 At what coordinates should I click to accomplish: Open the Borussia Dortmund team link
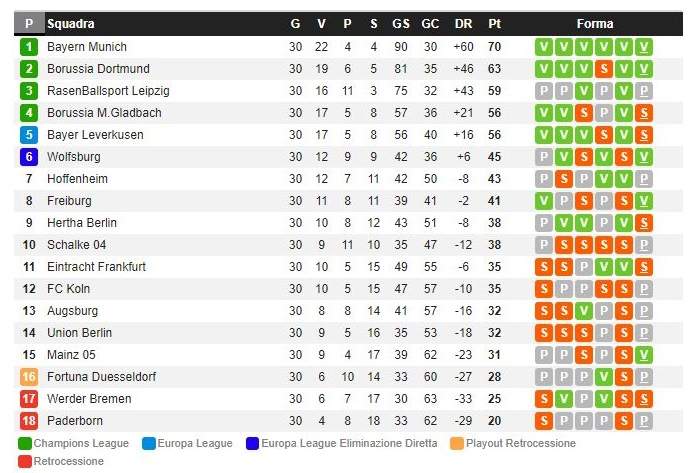pyautogui.click(x=98, y=69)
